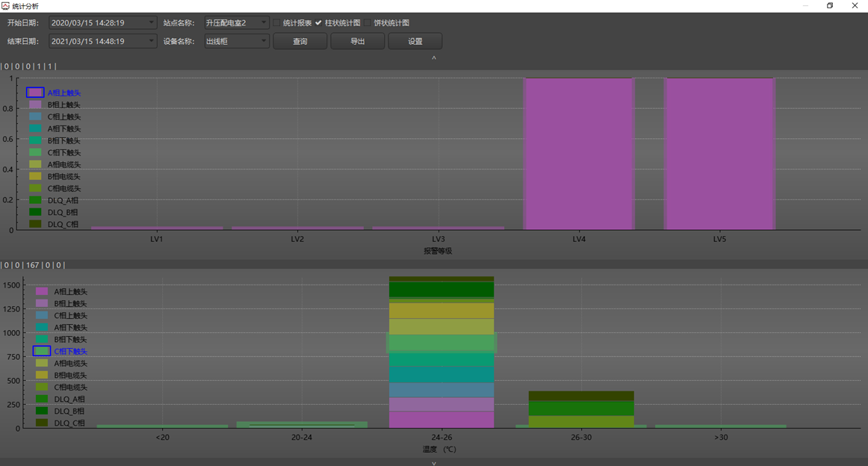Open the 开始日期 start date dropdown
868x466 pixels.
point(151,23)
